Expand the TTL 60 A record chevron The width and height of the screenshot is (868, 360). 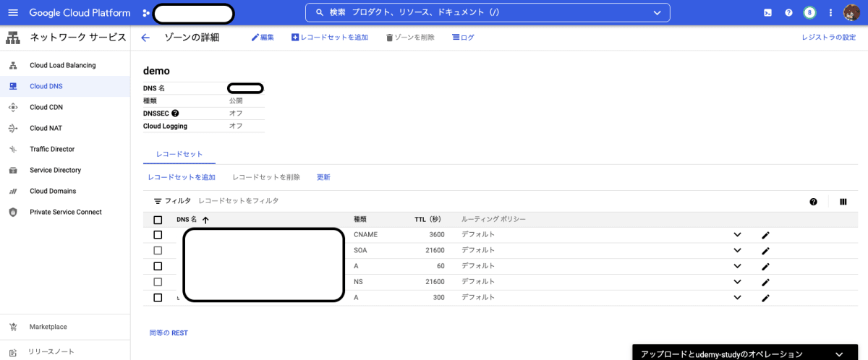737,266
